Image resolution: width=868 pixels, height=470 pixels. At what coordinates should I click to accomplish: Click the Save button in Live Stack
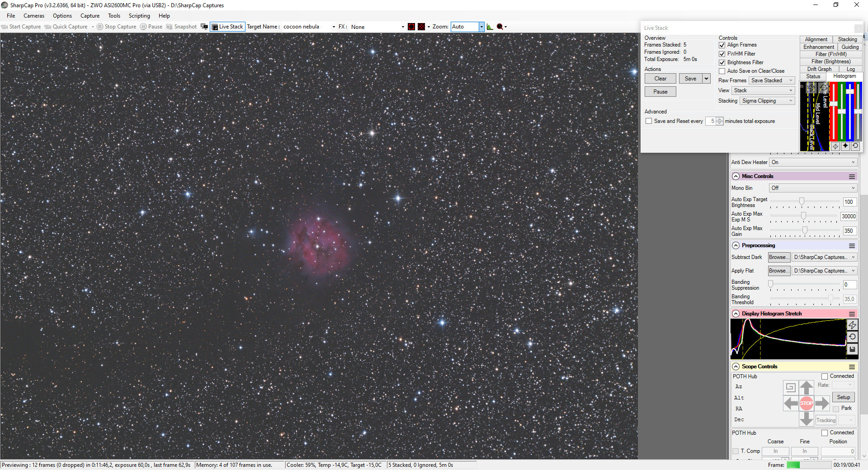[691, 79]
